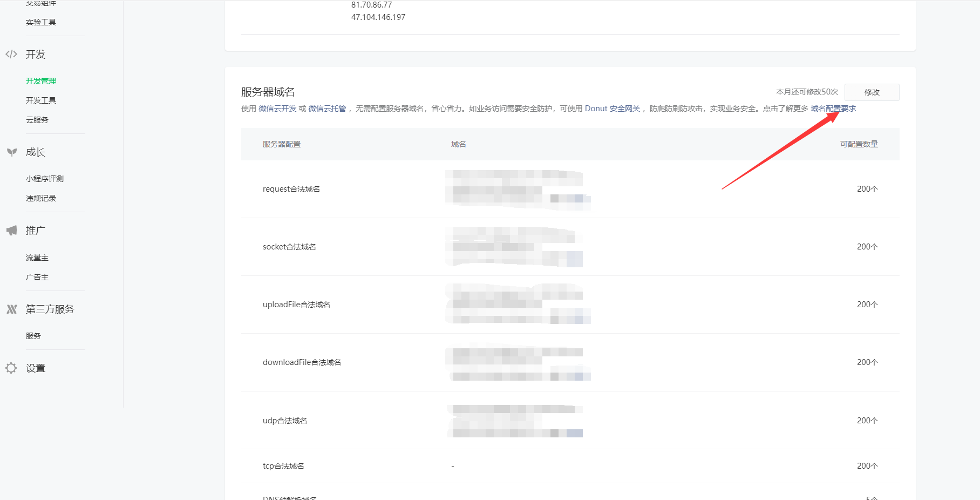Screen dimensions: 980x500
Task: Open 服务 under 第三方服务
Action: [33, 336]
